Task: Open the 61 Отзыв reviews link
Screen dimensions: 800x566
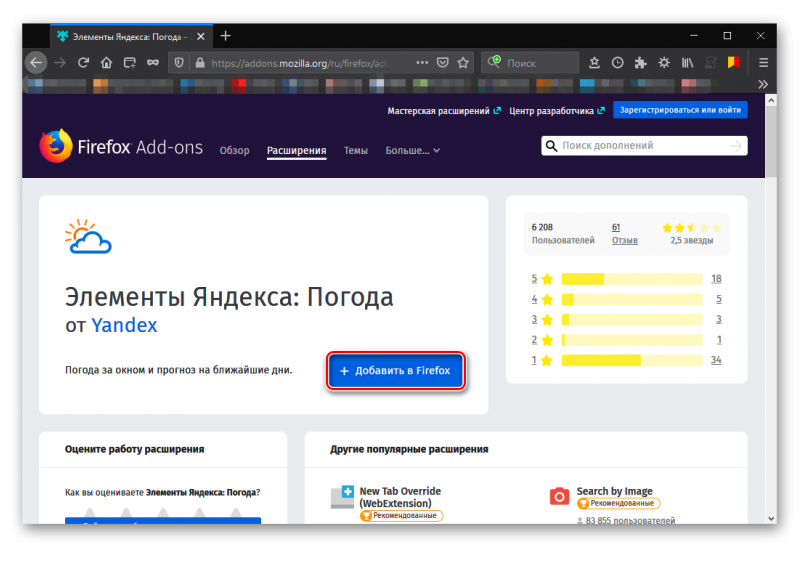Action: pos(624,234)
